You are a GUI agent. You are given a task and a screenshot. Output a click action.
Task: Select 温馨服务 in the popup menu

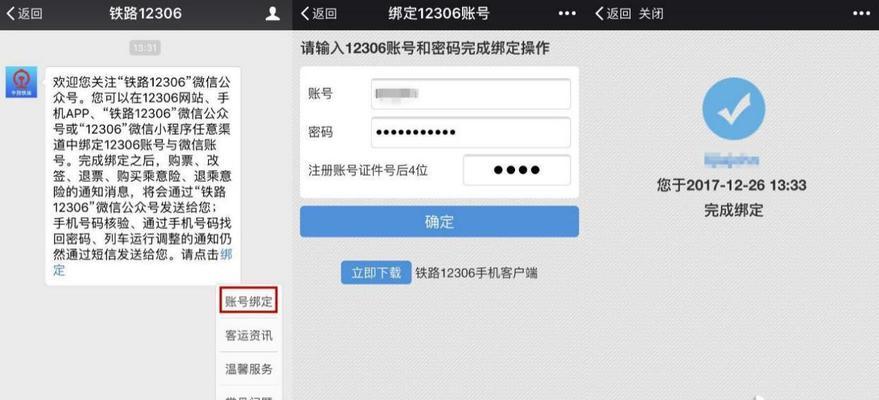click(249, 369)
